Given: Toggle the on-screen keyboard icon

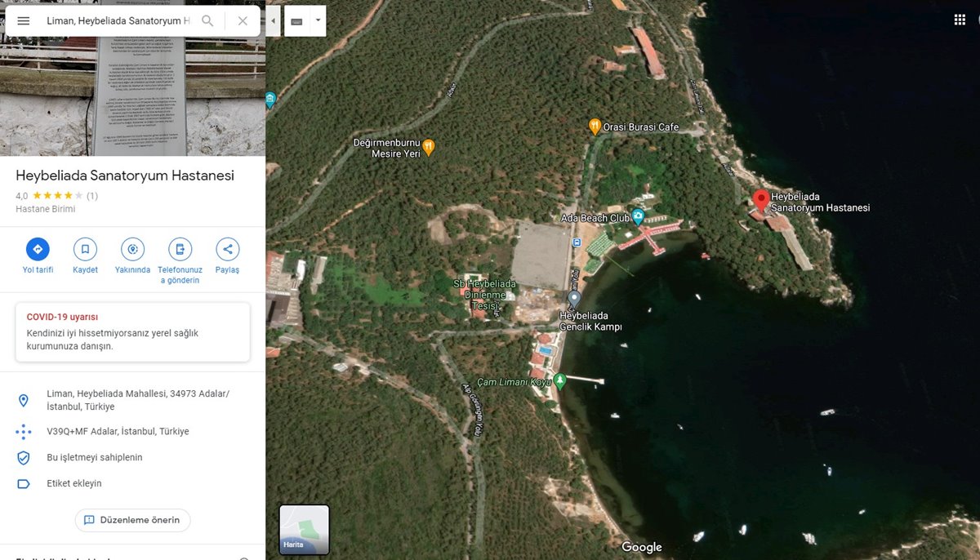Looking at the screenshot, I should tap(296, 21).
